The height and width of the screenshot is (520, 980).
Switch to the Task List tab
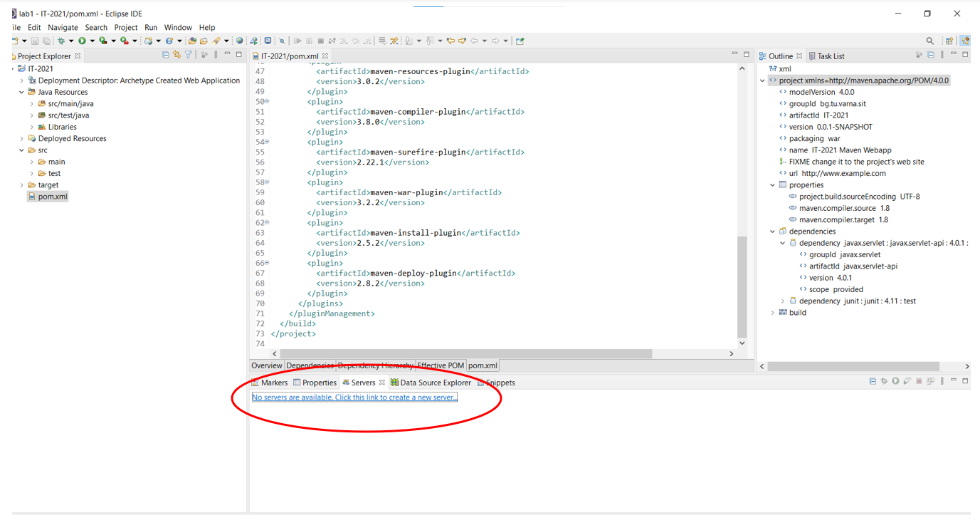(826, 56)
